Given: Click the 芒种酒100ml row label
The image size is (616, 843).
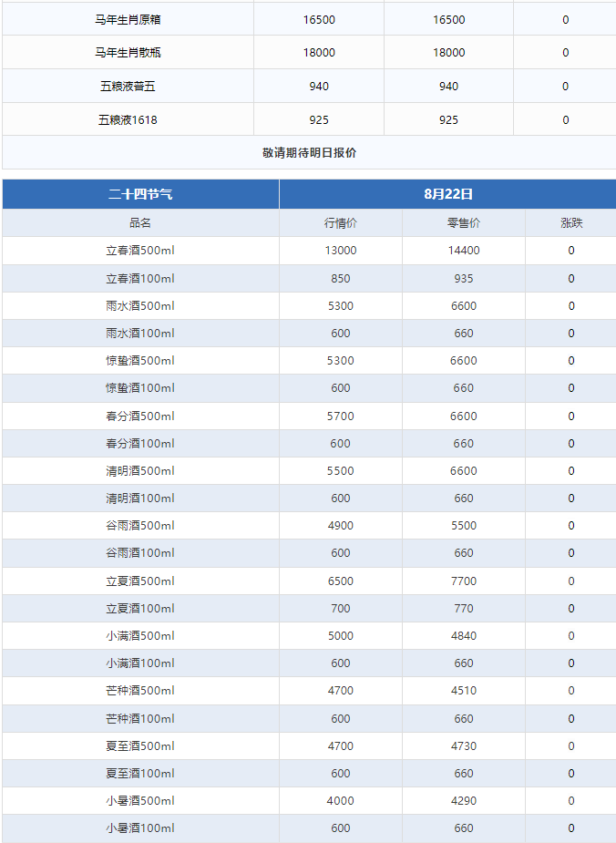Looking at the screenshot, I should [140, 719].
